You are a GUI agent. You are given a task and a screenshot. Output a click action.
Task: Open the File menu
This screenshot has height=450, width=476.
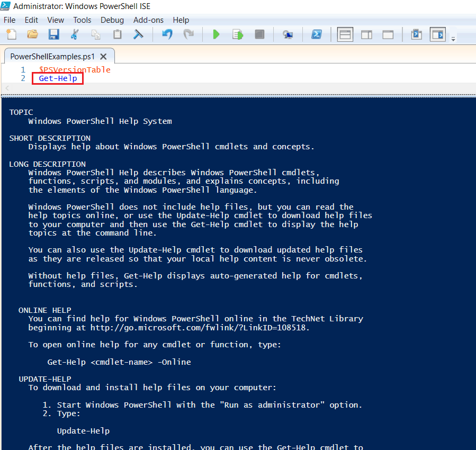10,20
